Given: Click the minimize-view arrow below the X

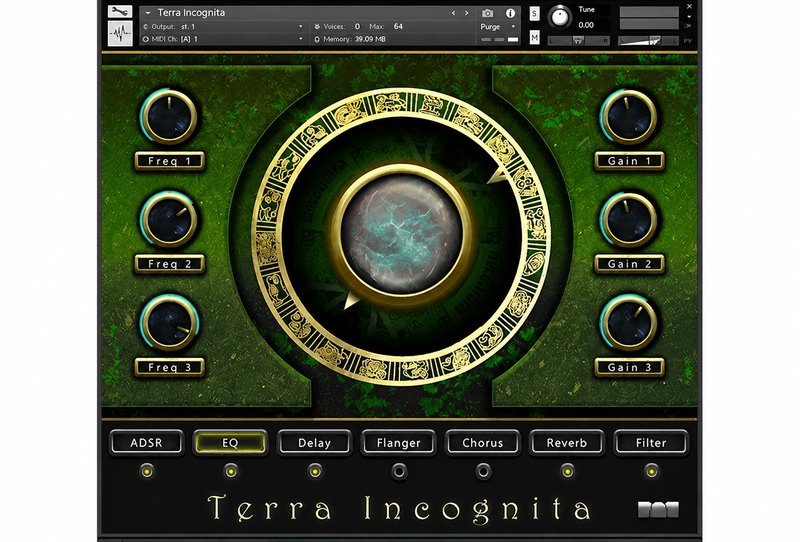Looking at the screenshot, I should click(x=689, y=17).
